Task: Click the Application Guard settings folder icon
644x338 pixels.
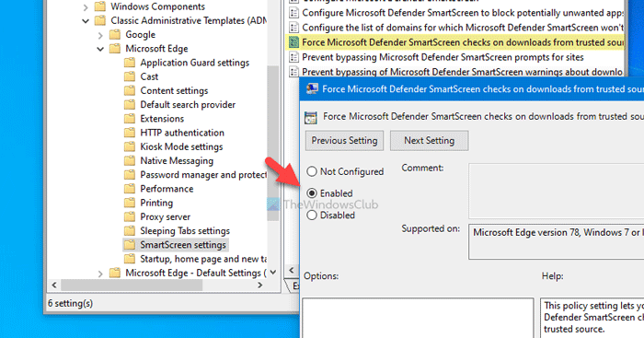Action: pos(130,63)
